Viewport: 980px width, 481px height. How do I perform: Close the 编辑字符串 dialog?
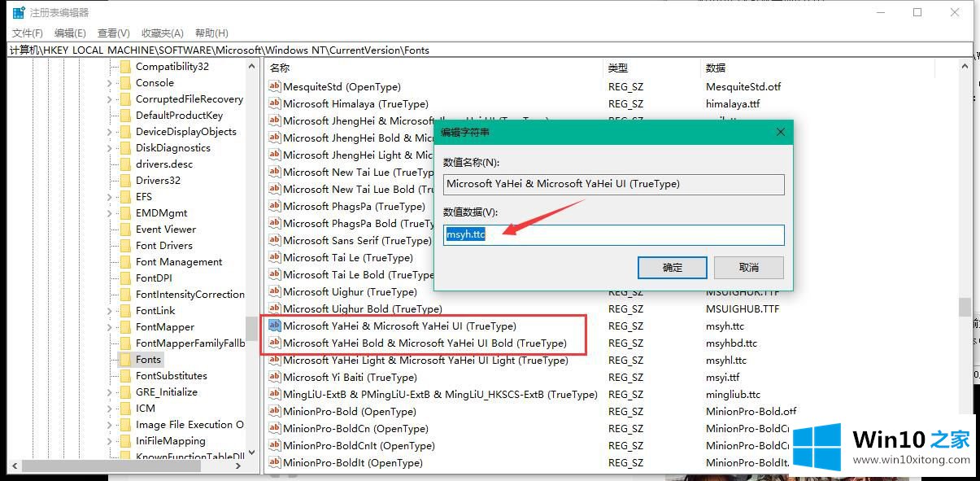click(x=781, y=132)
